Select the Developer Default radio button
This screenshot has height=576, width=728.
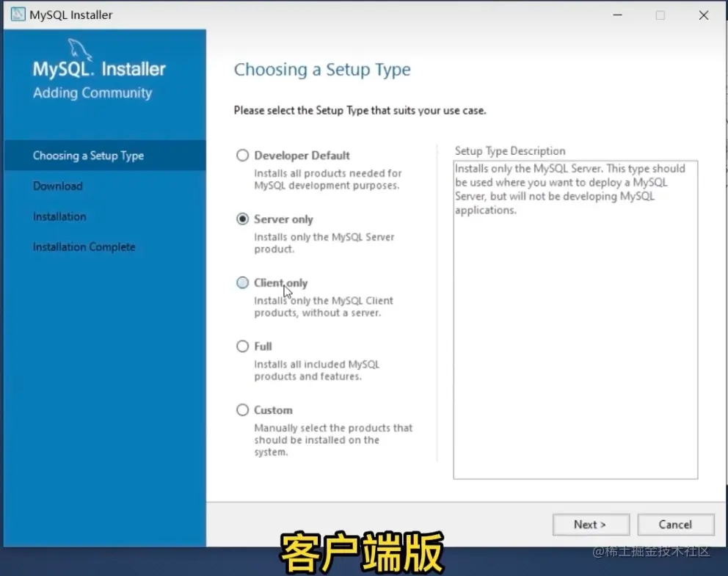coord(242,155)
